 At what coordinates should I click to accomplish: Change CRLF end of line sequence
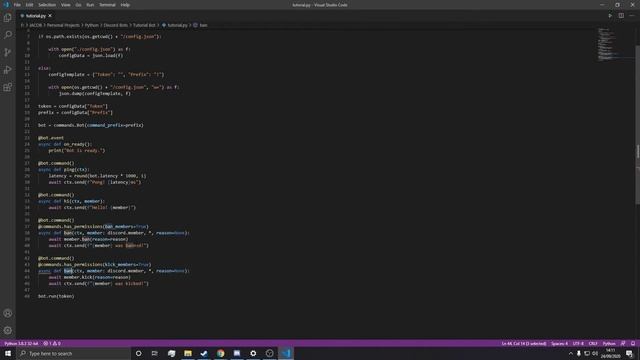pos(593,344)
